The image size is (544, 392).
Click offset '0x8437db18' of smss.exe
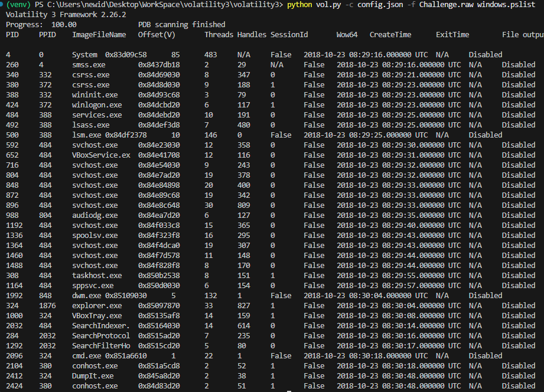point(159,65)
